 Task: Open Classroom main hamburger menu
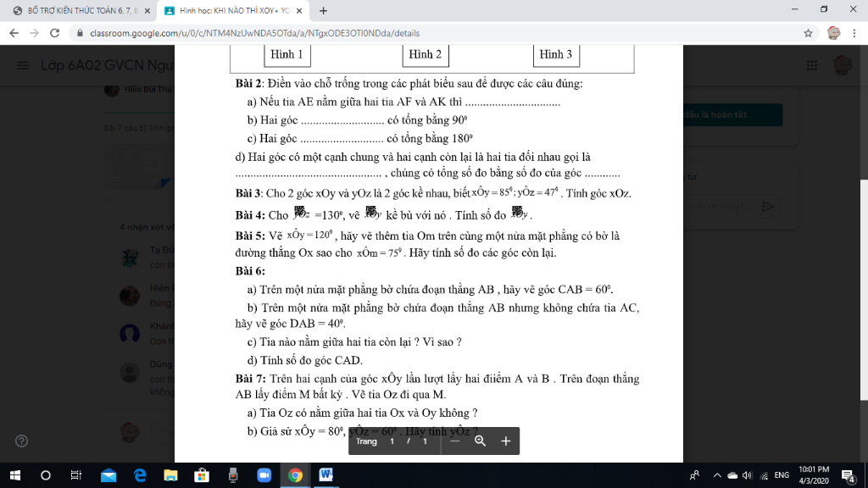pos(23,65)
